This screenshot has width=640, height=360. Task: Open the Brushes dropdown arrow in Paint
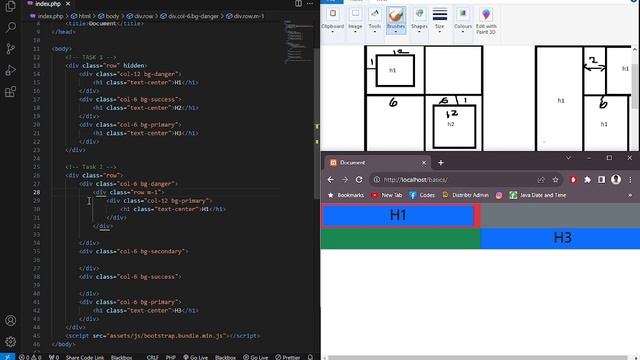point(396,31)
